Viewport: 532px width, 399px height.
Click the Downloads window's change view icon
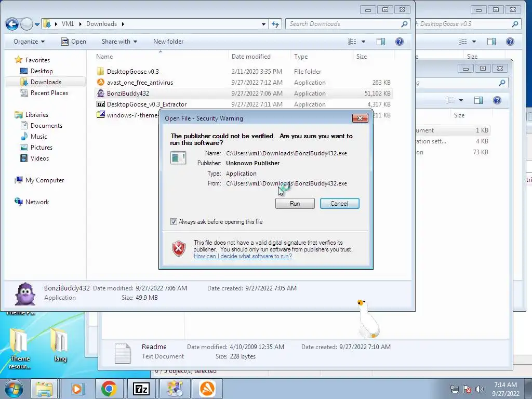click(352, 42)
